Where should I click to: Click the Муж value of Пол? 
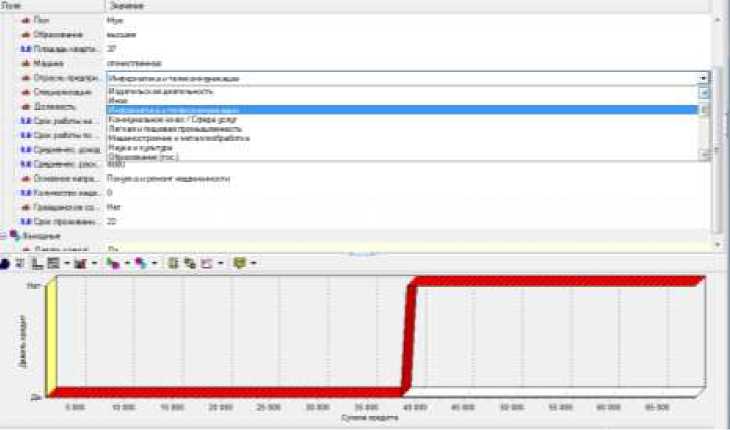tap(115, 20)
